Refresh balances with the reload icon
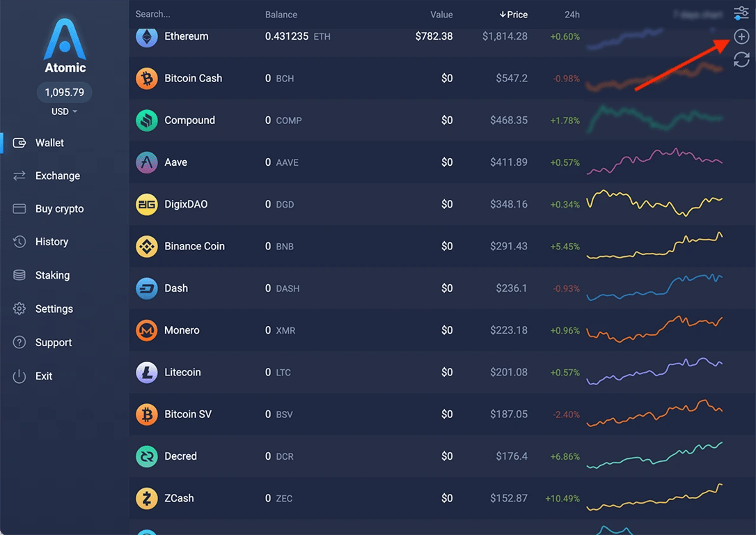Screen dimensions: 756x535 coord(741,59)
